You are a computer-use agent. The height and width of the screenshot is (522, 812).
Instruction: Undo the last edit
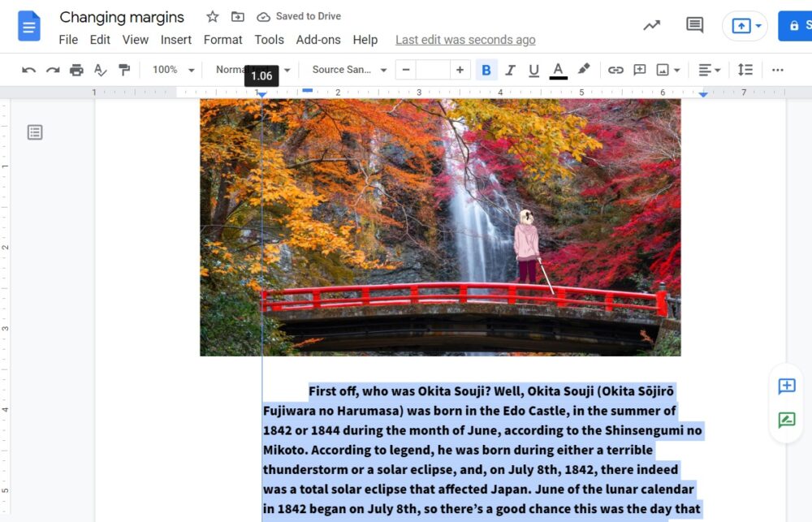[28, 70]
